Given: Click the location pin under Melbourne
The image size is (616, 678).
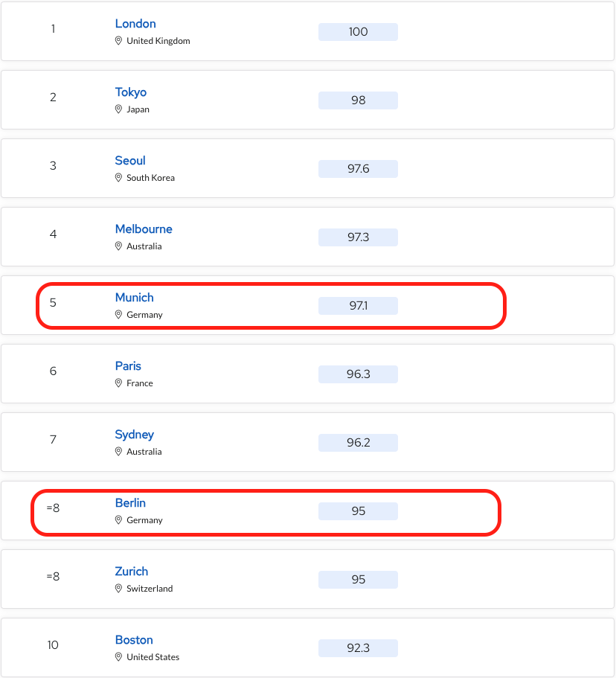Looking at the screenshot, I should [118, 246].
